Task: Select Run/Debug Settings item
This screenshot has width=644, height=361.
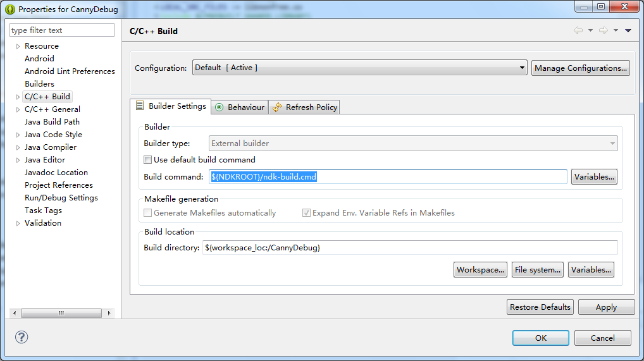Action: 61,198
